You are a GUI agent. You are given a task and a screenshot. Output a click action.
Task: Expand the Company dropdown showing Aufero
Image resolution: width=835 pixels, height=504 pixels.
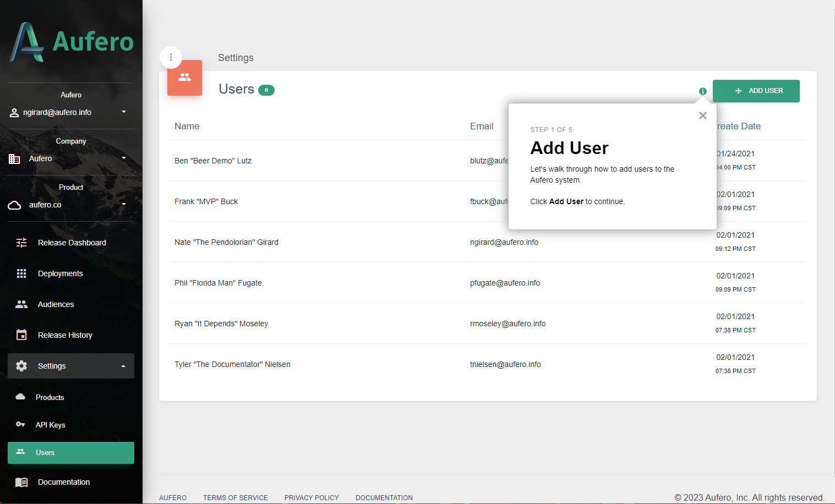point(70,158)
